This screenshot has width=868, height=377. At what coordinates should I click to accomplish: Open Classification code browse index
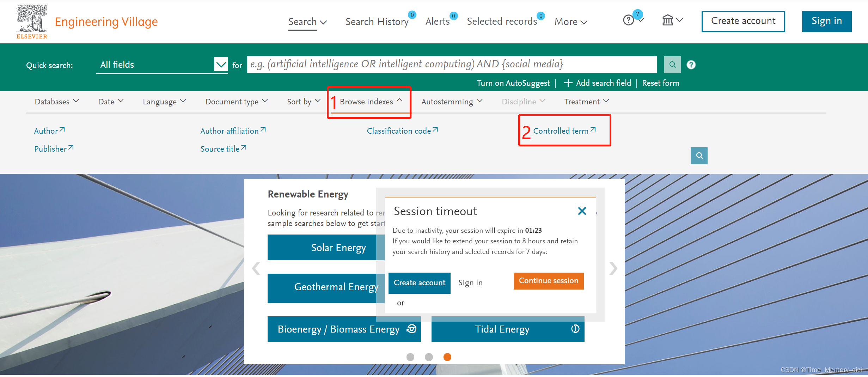tap(402, 131)
